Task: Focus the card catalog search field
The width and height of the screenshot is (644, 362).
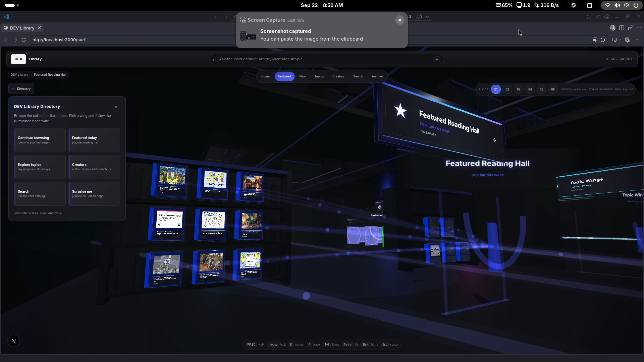Action: (x=326, y=59)
